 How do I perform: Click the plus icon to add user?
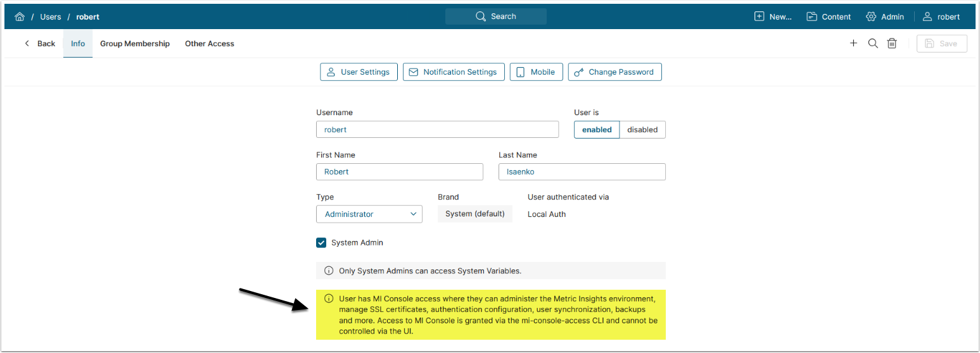(853, 43)
